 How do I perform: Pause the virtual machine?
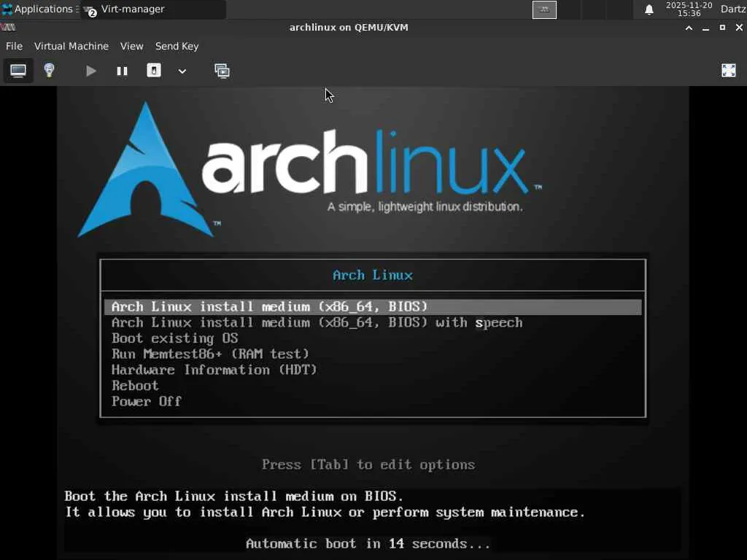(x=122, y=71)
